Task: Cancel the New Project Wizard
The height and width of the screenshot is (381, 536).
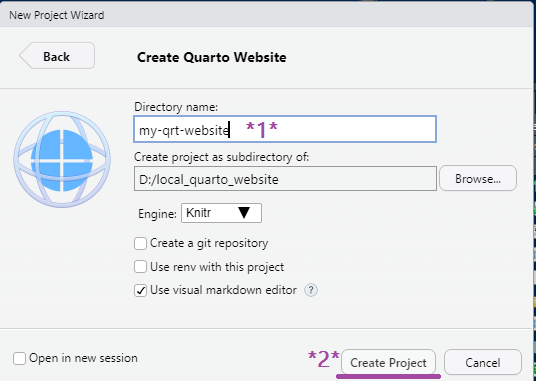Action: tap(483, 363)
